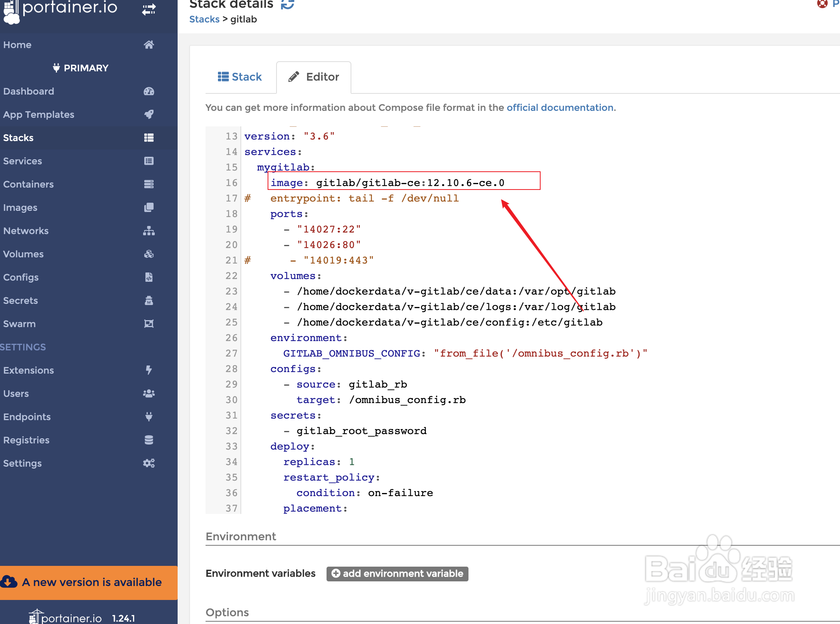The image size is (840, 624).
Task: Click the Images clone icon
Action: click(x=149, y=207)
